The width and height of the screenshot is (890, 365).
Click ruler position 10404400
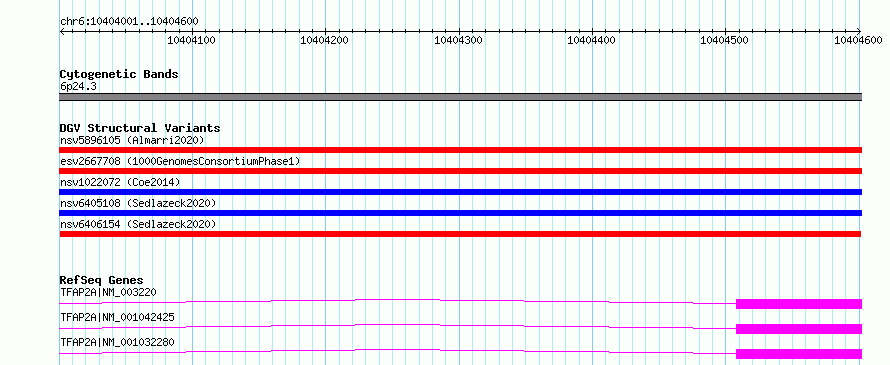coord(592,40)
